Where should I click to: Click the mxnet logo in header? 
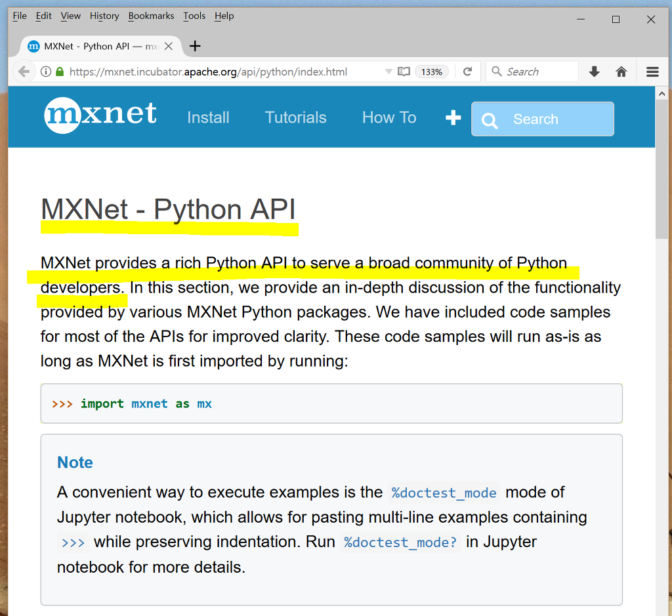click(x=100, y=115)
